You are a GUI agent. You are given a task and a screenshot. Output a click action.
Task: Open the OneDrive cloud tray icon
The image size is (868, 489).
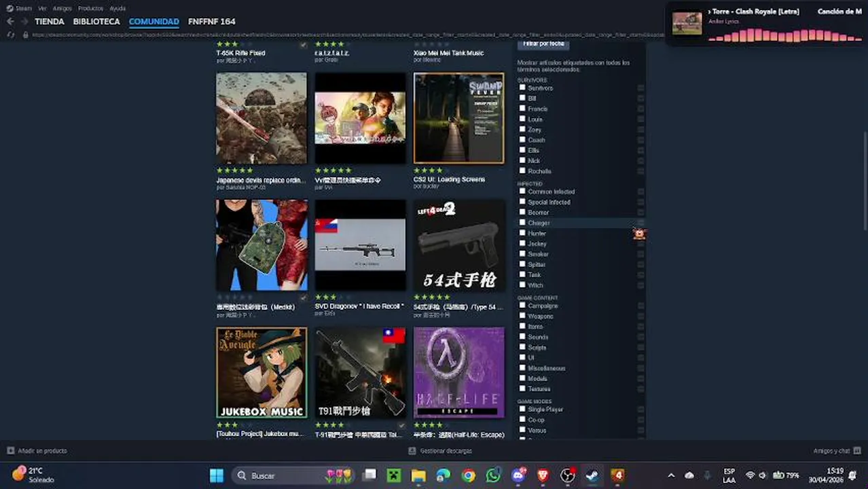[x=689, y=475]
